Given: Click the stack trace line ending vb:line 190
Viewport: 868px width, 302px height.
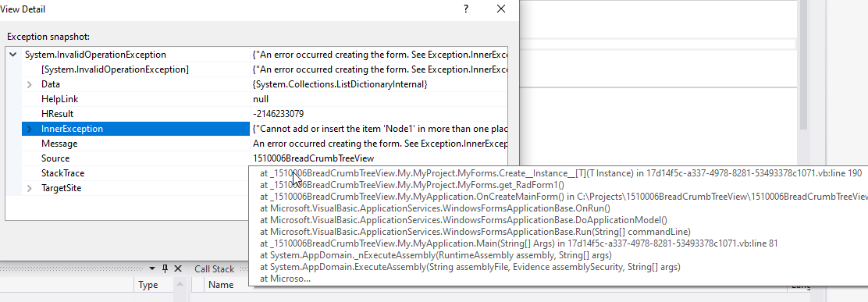Looking at the screenshot, I should 560,173.
